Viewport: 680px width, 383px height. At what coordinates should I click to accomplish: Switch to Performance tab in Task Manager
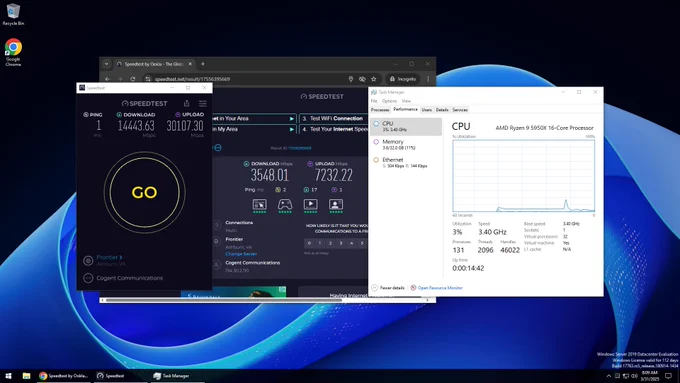click(x=405, y=109)
